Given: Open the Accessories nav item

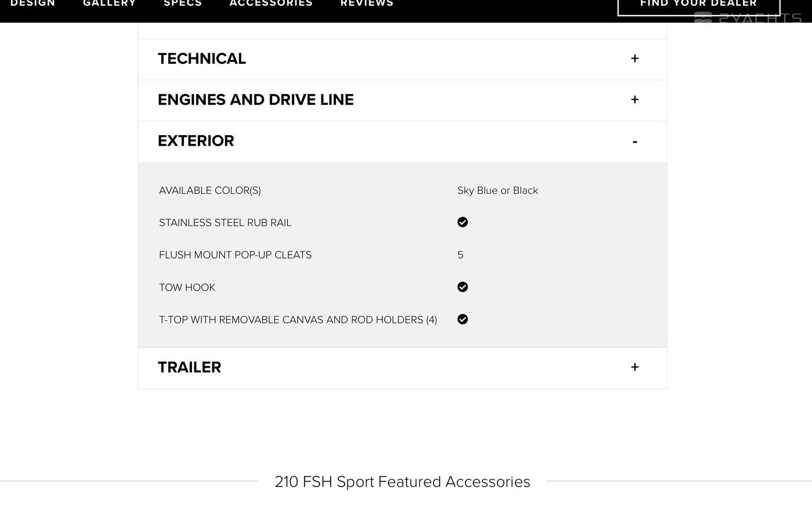Looking at the screenshot, I should click(x=271, y=3).
